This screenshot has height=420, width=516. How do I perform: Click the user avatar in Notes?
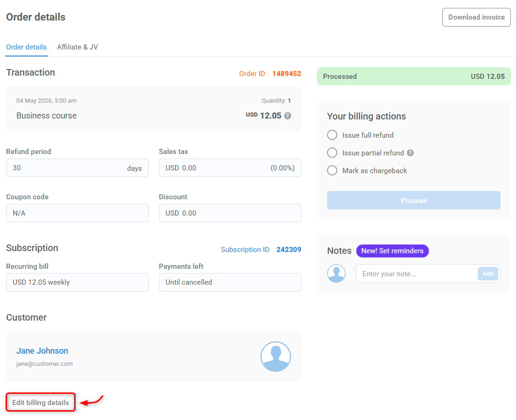(336, 273)
